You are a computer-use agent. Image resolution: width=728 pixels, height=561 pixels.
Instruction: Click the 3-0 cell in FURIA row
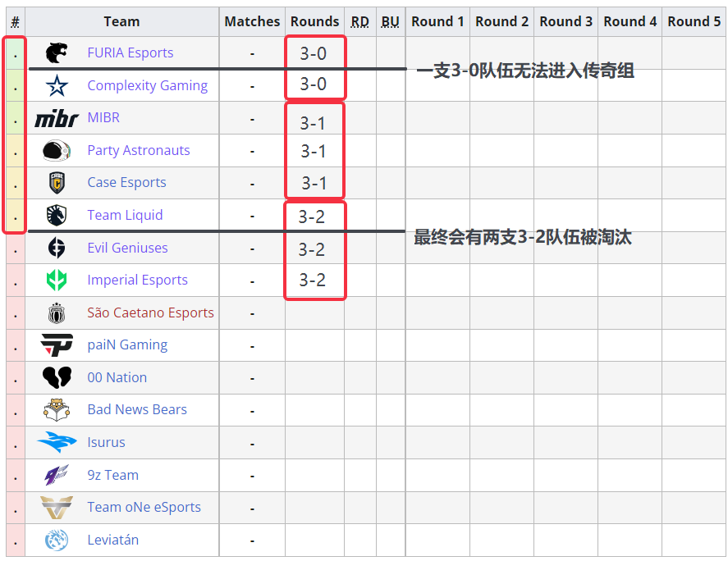(x=314, y=54)
